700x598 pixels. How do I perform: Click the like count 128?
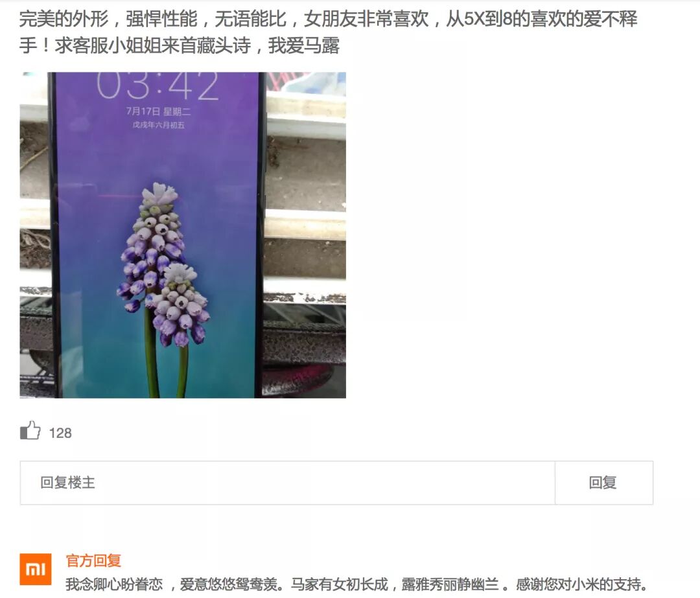coord(60,433)
